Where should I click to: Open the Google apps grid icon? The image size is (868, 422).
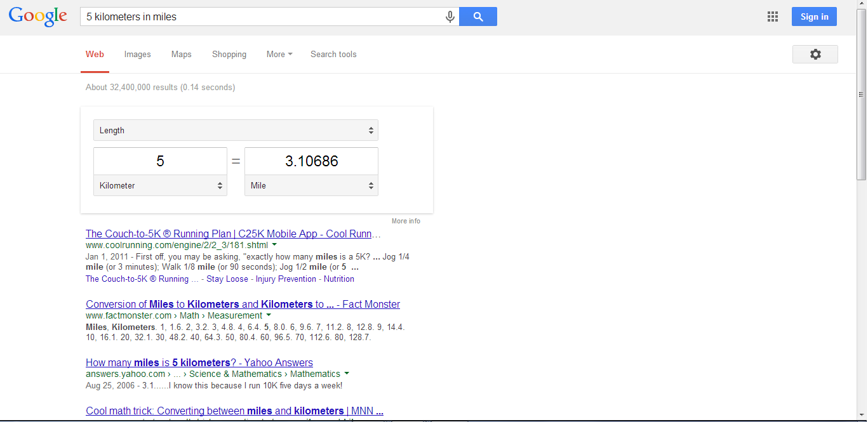click(773, 17)
